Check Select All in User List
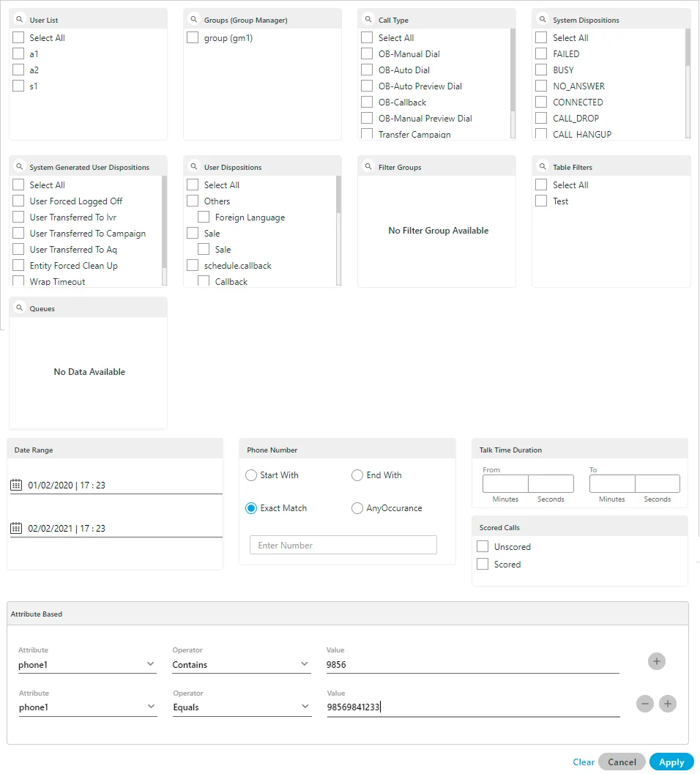This screenshot has height=774, width=700. pyautogui.click(x=18, y=37)
